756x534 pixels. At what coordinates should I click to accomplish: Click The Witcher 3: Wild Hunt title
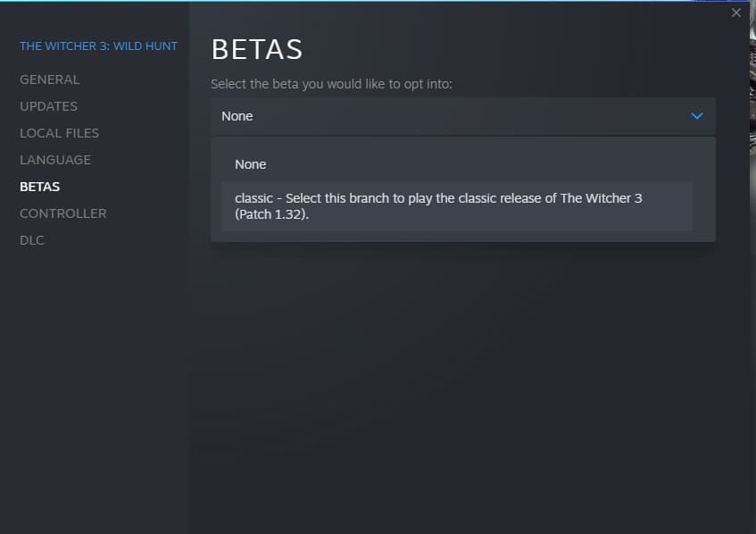click(98, 46)
